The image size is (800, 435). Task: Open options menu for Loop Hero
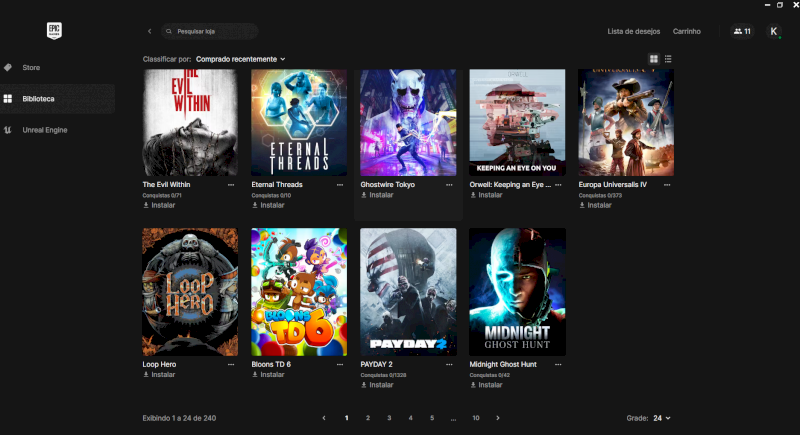pyautogui.click(x=231, y=364)
